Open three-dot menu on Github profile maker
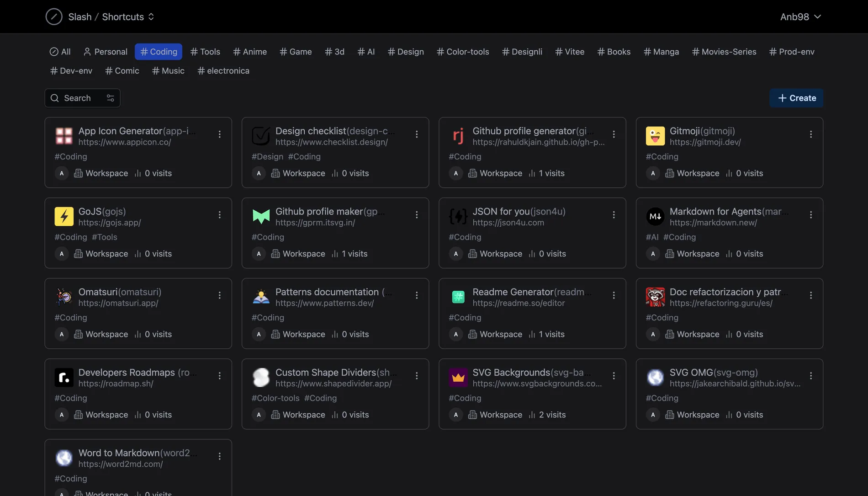This screenshot has height=496, width=868. pos(417,215)
